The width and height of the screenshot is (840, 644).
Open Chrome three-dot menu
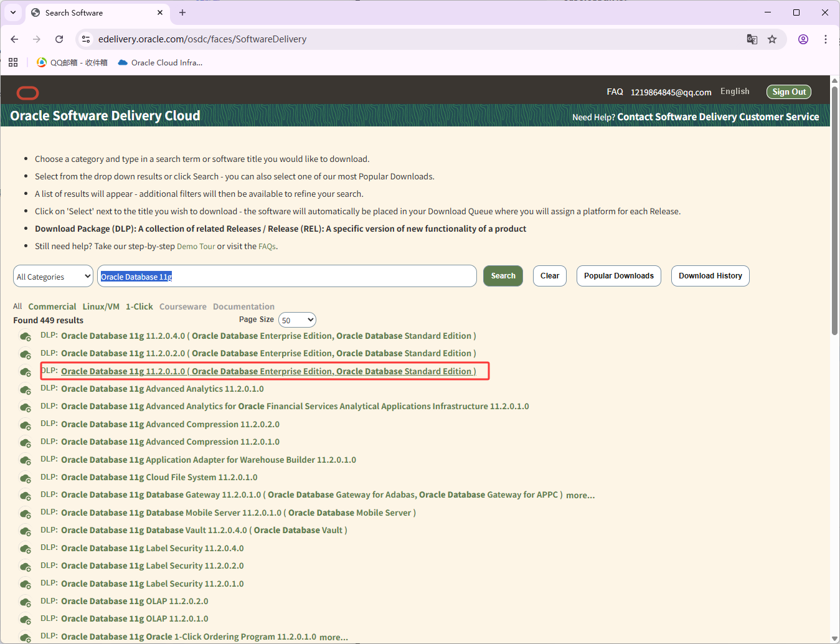(x=826, y=39)
